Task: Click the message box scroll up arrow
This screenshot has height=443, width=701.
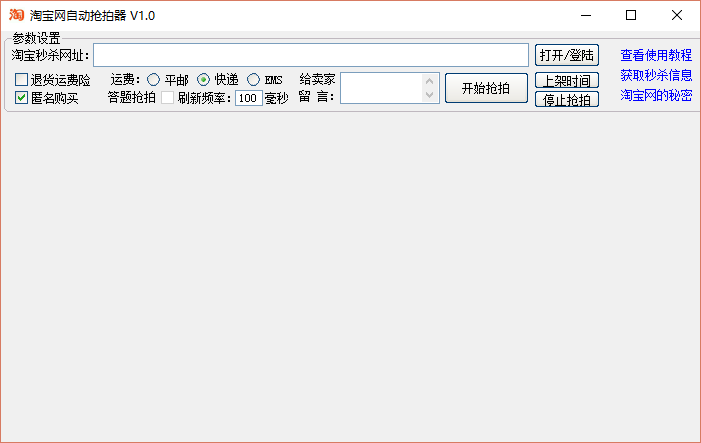Action: tap(430, 81)
